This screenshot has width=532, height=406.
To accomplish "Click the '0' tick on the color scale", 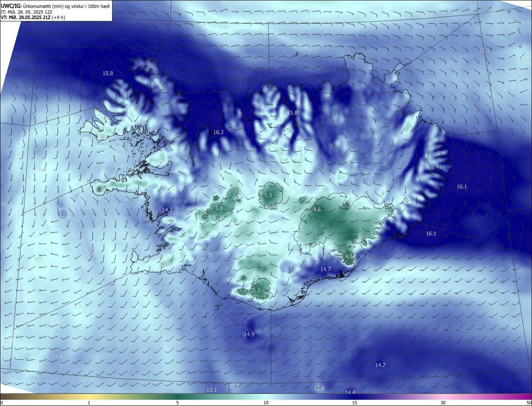I will [x=2, y=403].
